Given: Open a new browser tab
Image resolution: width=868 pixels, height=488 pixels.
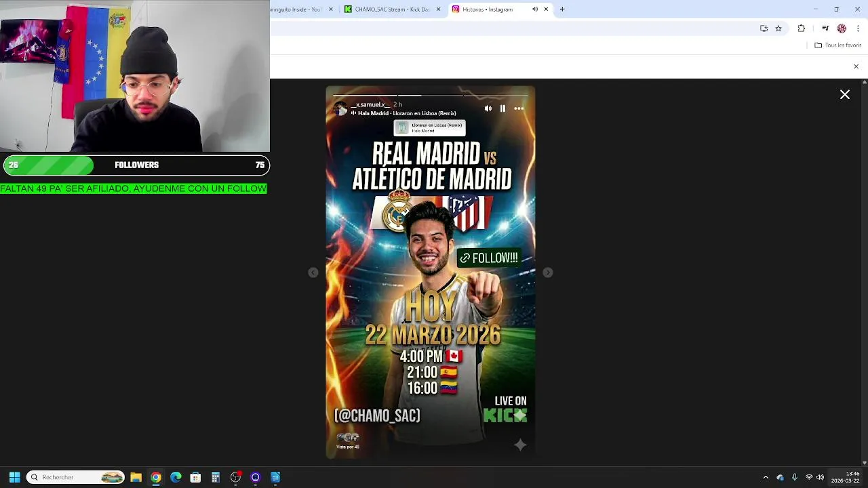Looking at the screenshot, I should [562, 9].
